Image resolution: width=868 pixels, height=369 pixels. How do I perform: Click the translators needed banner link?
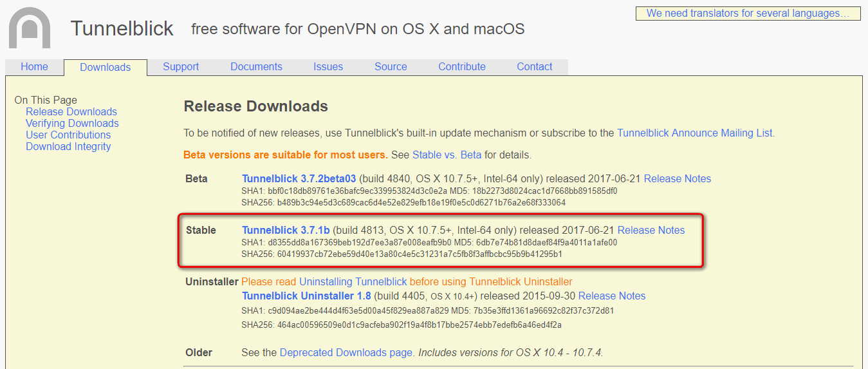coord(748,14)
